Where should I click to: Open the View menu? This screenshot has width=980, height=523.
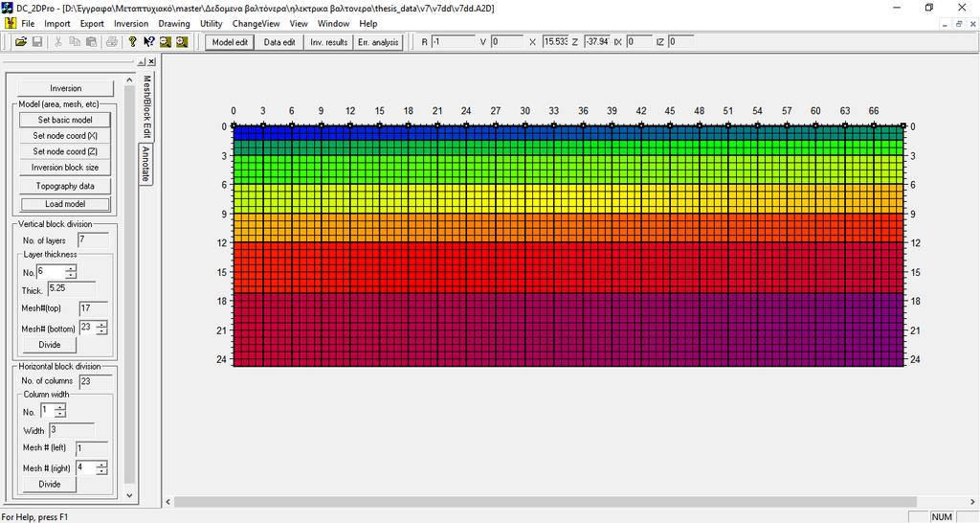(x=299, y=23)
